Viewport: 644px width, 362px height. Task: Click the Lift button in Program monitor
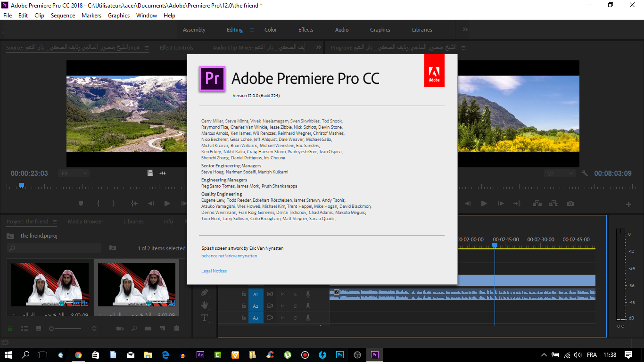(537, 204)
